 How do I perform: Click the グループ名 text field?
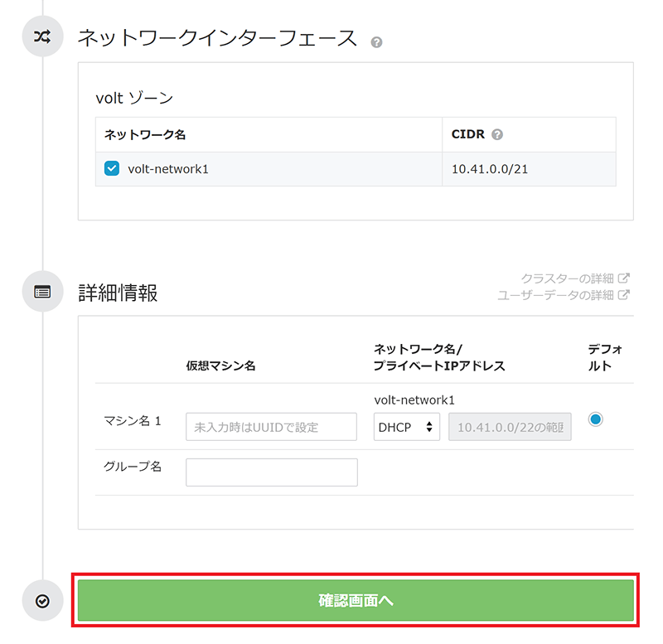(x=271, y=472)
